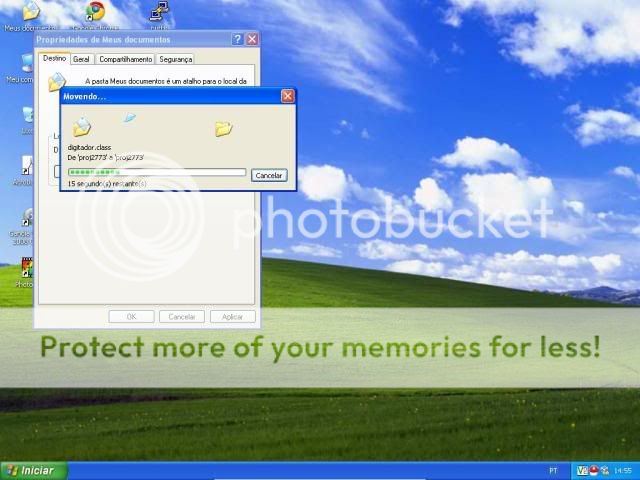Open the Iniciar start menu
Screen dimensions: 640x480
pyautogui.click(x=33, y=471)
